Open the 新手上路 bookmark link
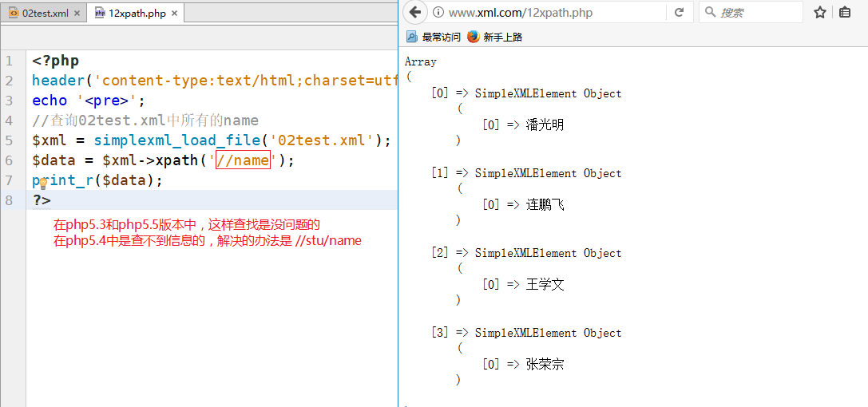 (502, 37)
